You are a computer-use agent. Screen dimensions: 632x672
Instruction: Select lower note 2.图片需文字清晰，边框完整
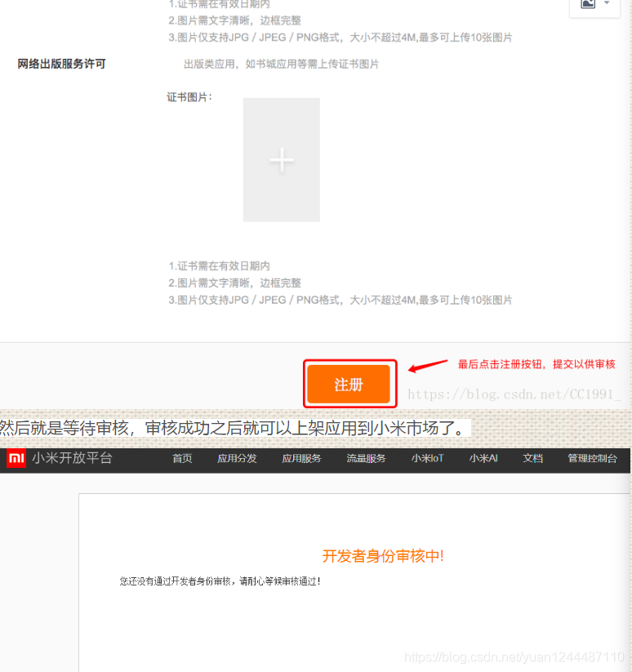pos(235,283)
